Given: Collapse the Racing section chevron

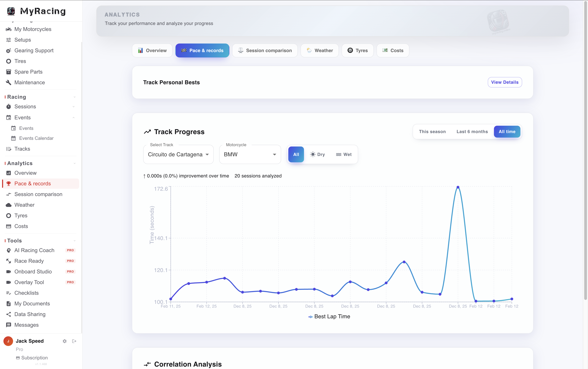Looking at the screenshot, I should [x=74, y=97].
